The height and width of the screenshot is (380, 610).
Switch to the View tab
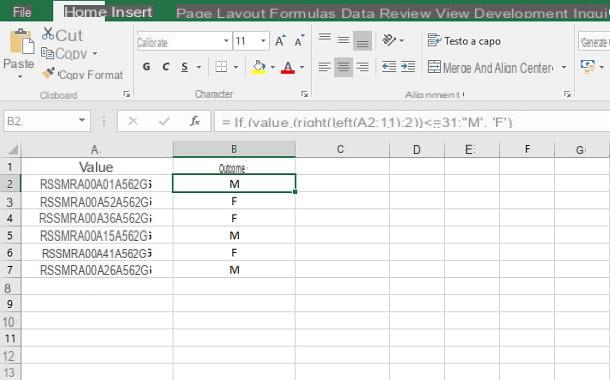coord(452,14)
